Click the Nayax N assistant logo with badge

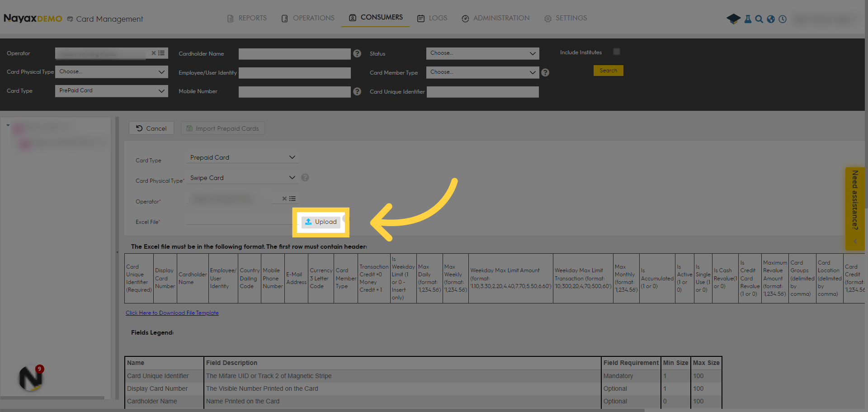pos(31,378)
